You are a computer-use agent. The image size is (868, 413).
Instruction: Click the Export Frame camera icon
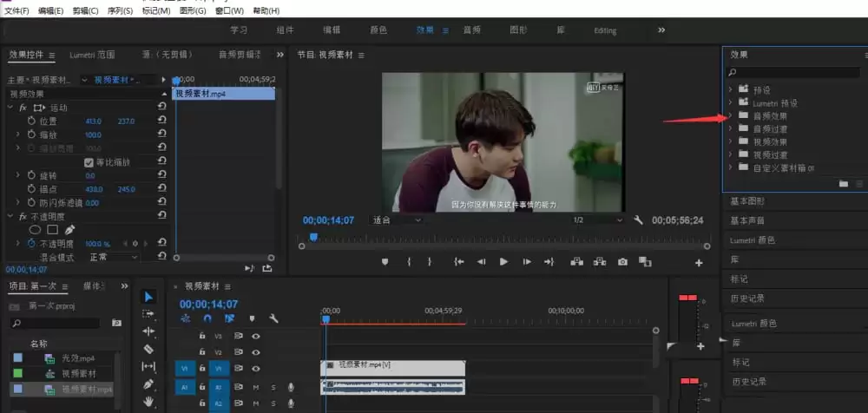(x=622, y=262)
